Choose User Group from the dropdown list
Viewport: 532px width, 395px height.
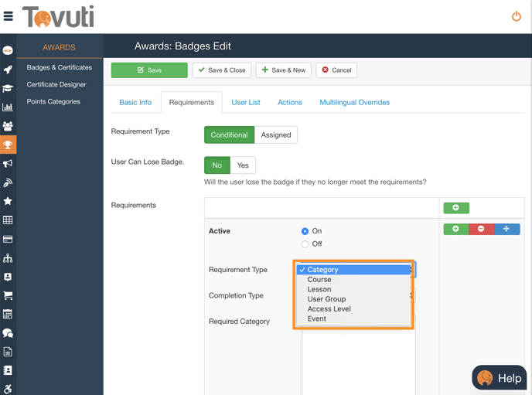point(326,299)
